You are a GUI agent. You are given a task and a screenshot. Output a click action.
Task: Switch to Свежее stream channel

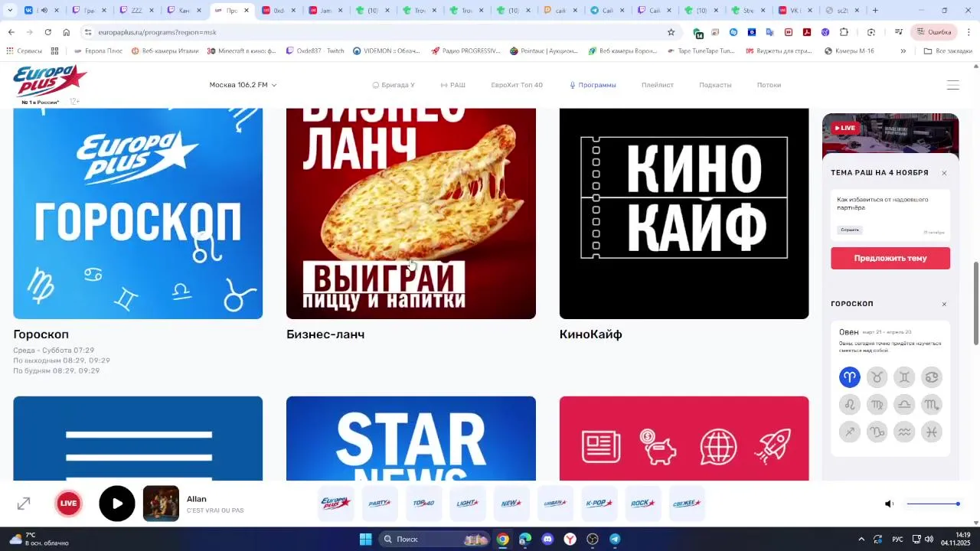pyautogui.click(x=687, y=504)
